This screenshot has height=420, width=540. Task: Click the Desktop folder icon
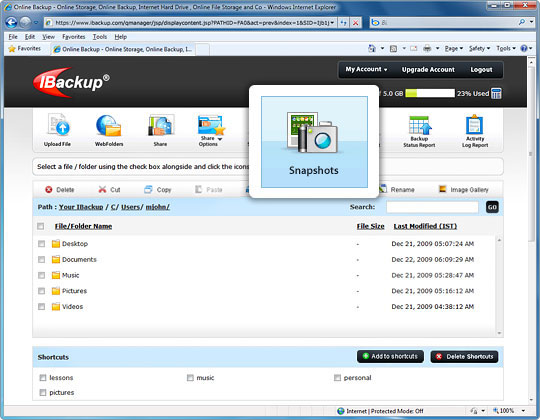pyautogui.click(x=56, y=244)
